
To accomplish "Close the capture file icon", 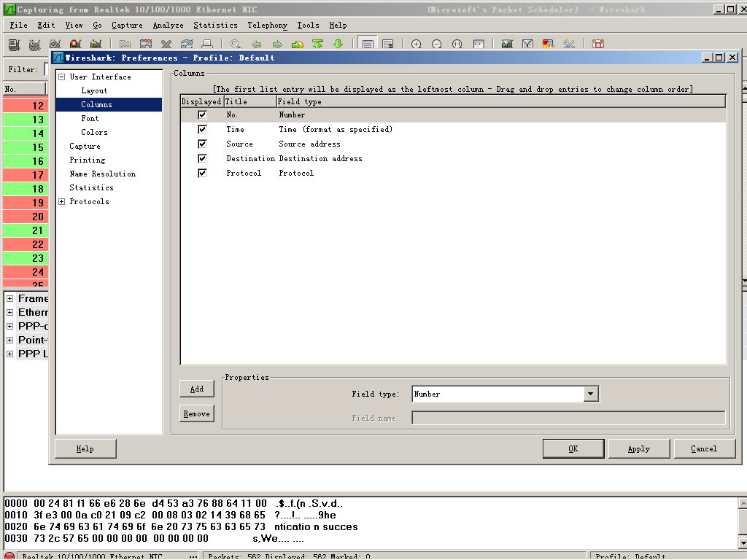I will click(x=166, y=44).
